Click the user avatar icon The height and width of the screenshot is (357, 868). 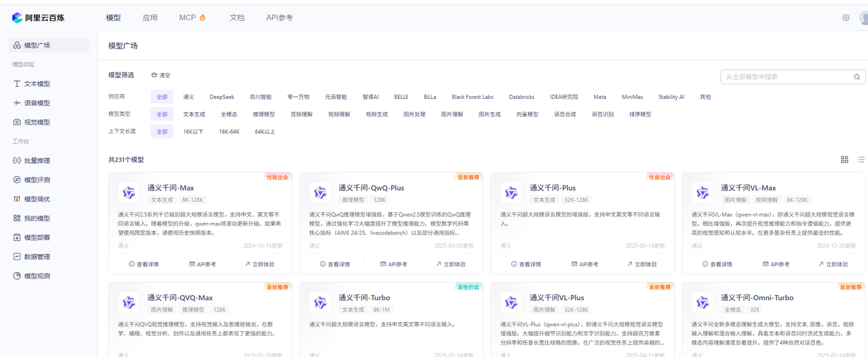(864, 18)
